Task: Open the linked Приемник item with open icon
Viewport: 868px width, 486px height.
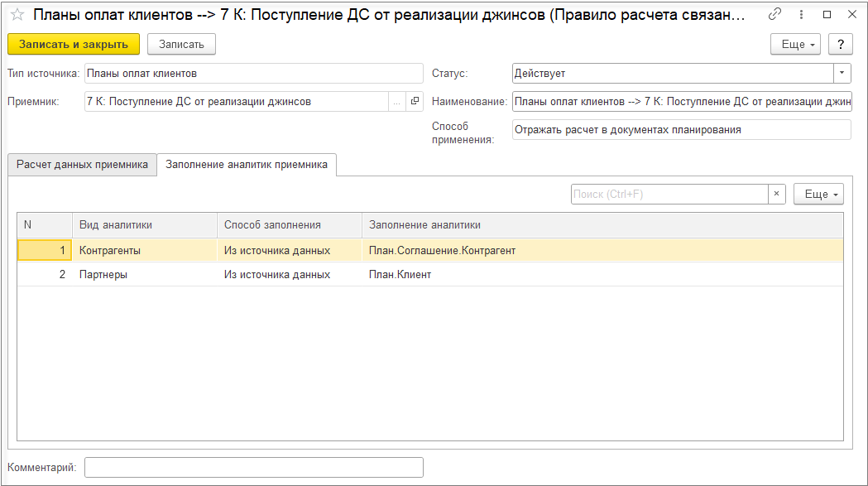Action: coord(415,101)
